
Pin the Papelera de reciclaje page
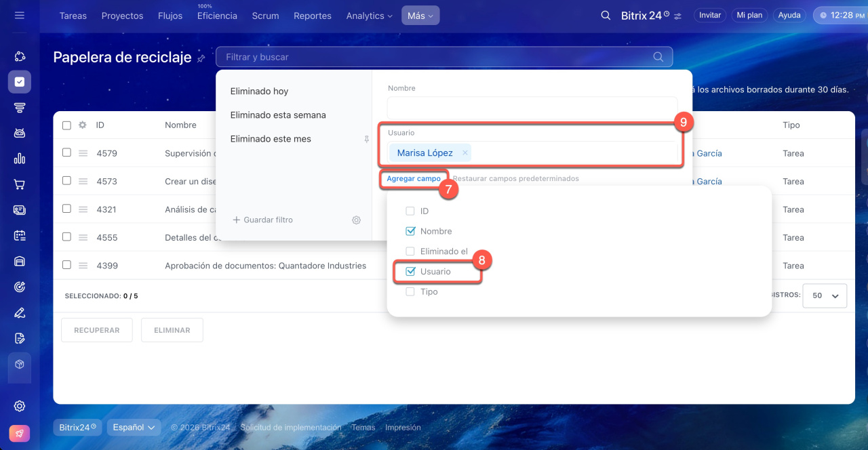[201, 59]
